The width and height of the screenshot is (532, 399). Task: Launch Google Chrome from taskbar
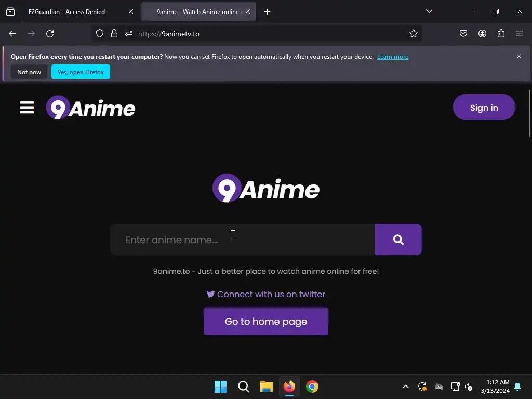pyautogui.click(x=312, y=387)
